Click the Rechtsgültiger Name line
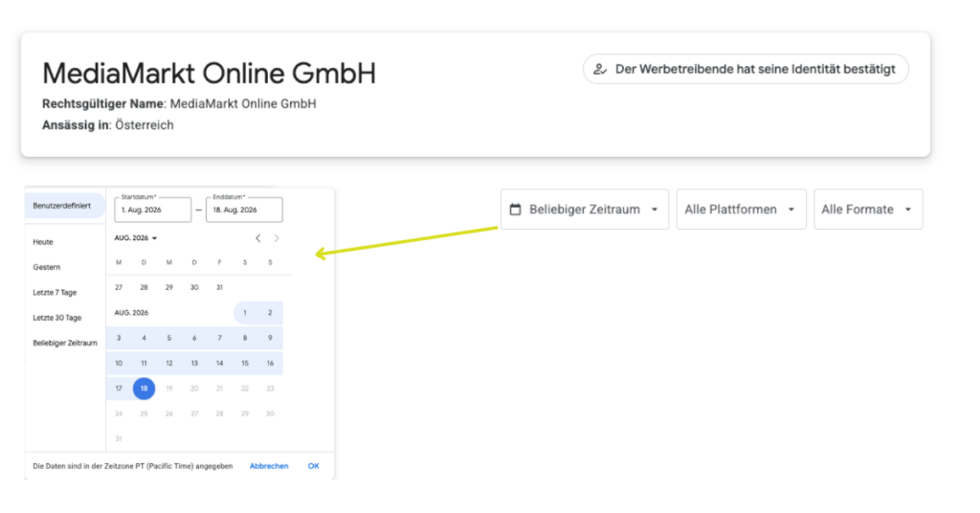 (x=179, y=103)
